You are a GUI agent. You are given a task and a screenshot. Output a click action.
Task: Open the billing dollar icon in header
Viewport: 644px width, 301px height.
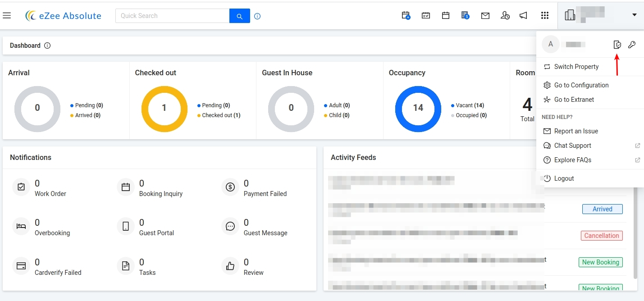click(466, 16)
